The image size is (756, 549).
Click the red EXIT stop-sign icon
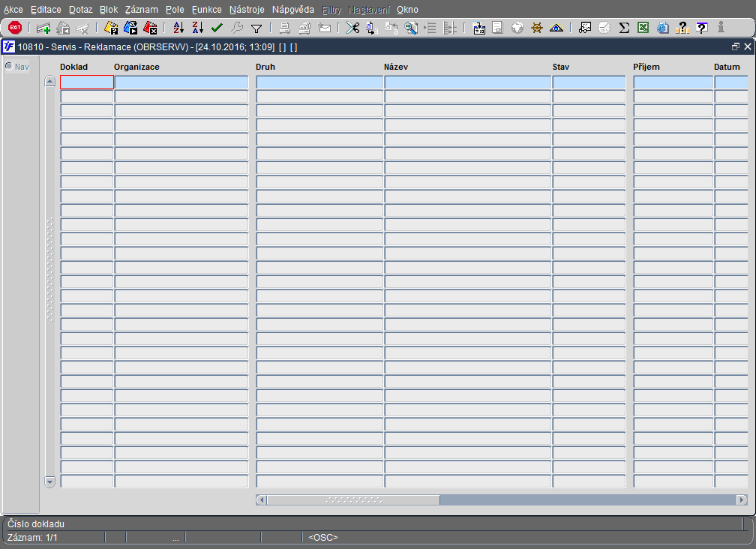[15, 28]
